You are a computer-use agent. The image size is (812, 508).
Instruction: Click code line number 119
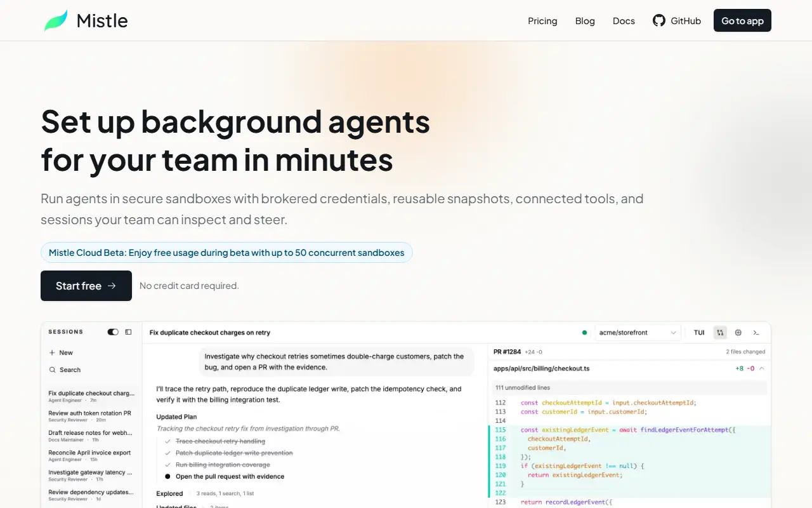(501, 466)
